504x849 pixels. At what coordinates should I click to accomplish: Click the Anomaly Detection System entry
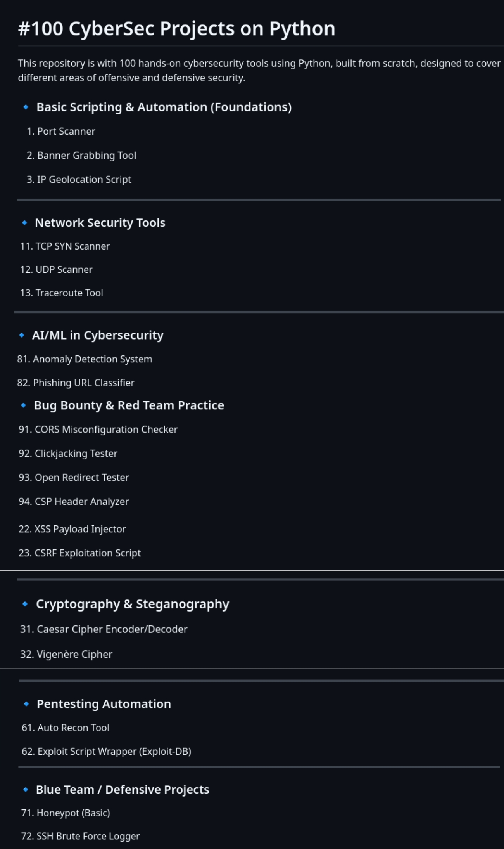click(92, 359)
